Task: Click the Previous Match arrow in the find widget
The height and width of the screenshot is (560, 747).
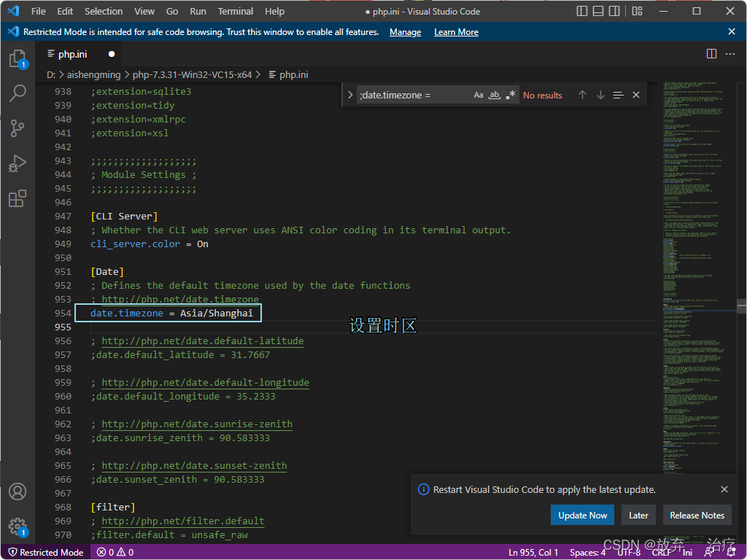Action: pyautogui.click(x=582, y=95)
